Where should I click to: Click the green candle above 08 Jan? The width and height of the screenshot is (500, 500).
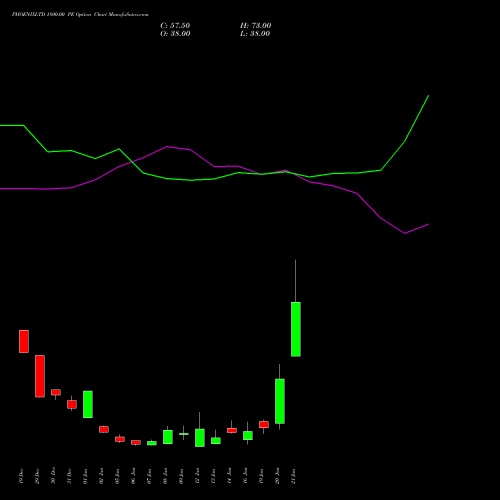[168, 437]
